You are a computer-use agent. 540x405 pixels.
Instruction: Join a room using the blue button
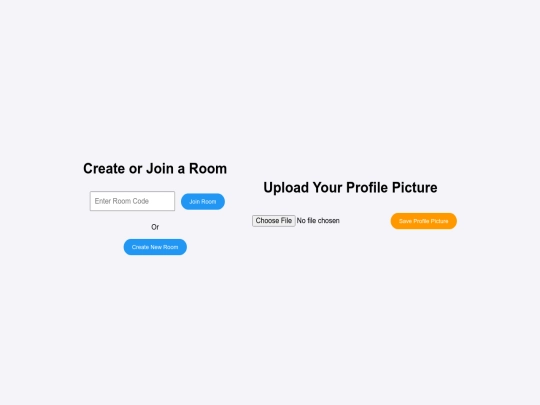pos(203,201)
